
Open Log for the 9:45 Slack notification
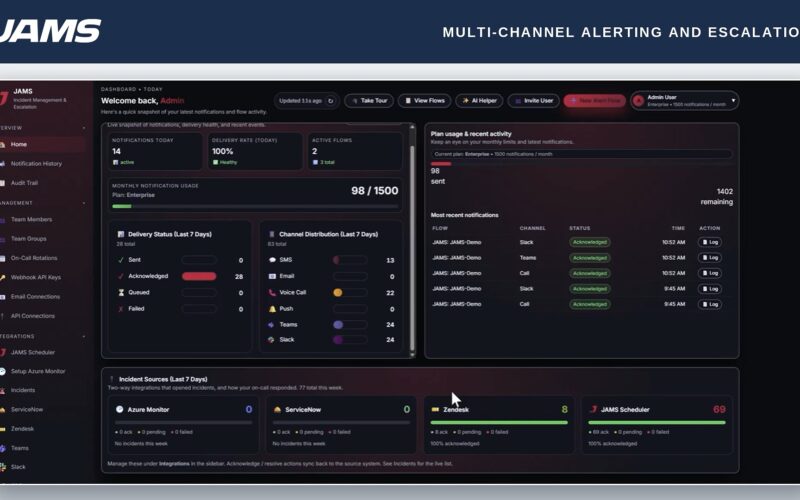pos(710,289)
